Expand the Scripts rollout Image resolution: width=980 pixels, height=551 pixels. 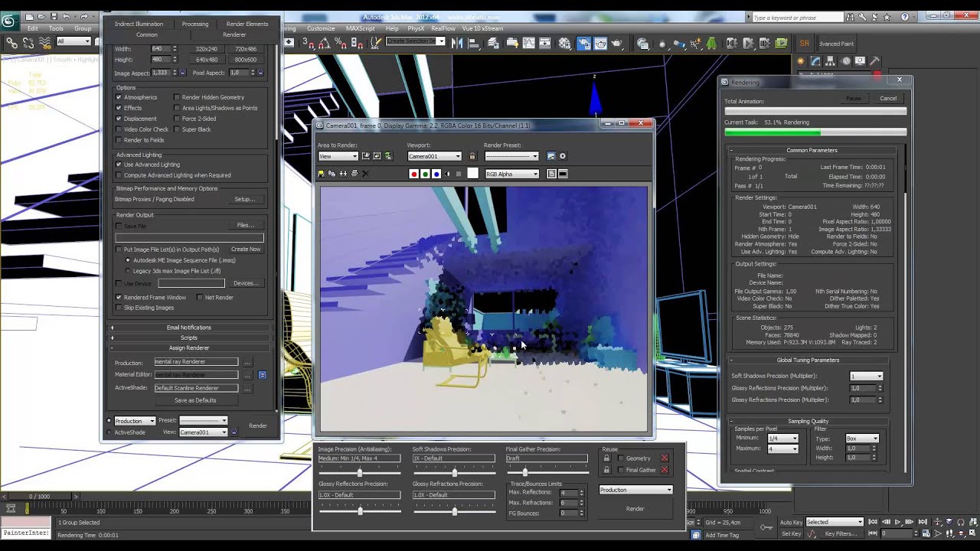pyautogui.click(x=189, y=337)
